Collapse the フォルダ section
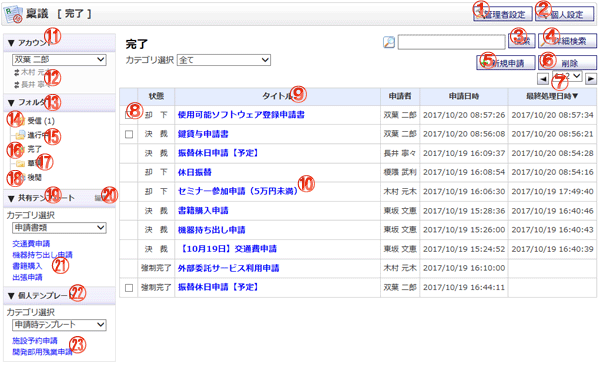This screenshot has height=367, width=600. click(11, 103)
